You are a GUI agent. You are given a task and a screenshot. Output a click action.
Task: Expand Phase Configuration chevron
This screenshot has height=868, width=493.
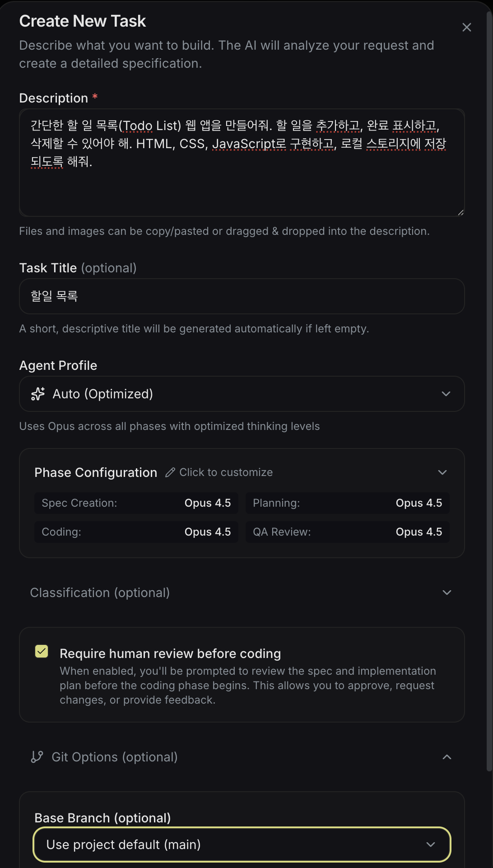point(442,472)
